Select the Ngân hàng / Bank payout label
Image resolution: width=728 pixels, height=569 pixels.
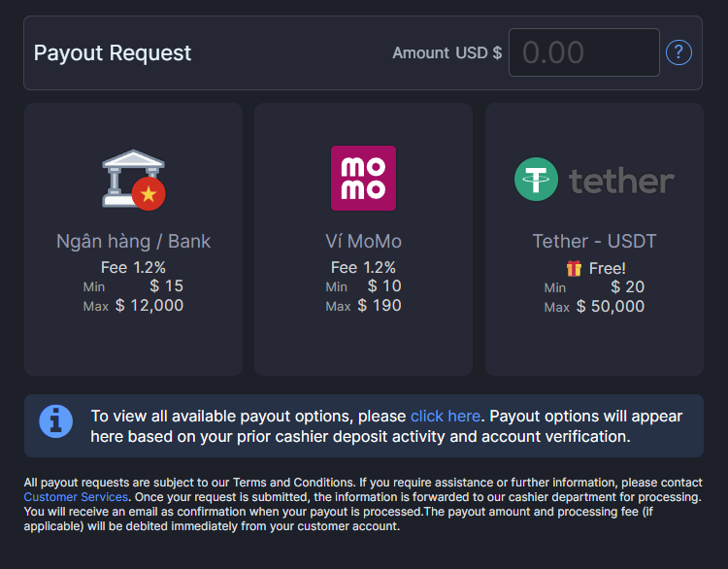pos(133,241)
